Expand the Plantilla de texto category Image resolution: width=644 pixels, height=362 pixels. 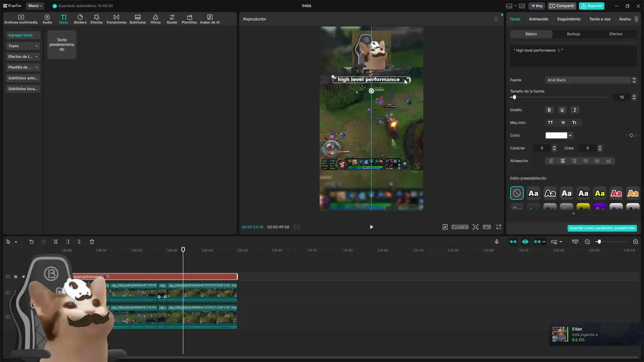[x=23, y=67]
